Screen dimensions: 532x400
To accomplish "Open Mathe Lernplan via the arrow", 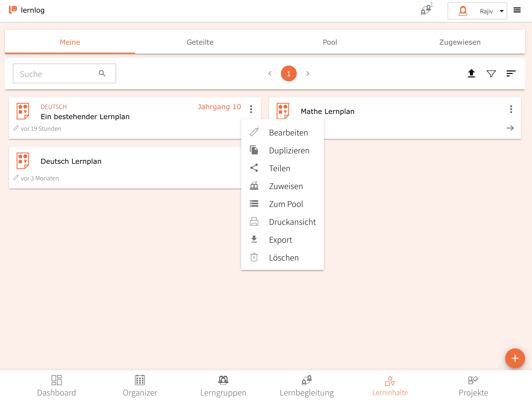I will [510, 128].
